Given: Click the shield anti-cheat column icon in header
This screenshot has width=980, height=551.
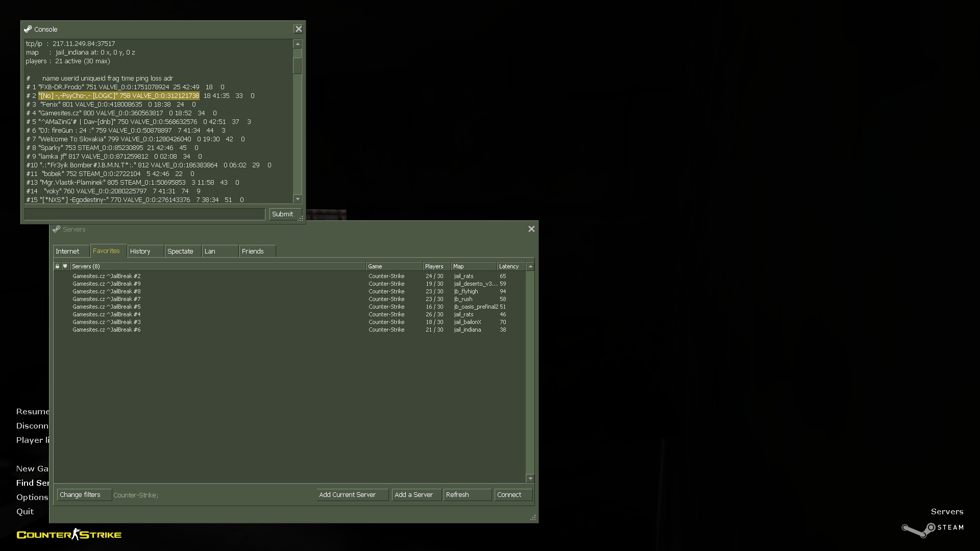Looking at the screenshot, I should coord(65,266).
